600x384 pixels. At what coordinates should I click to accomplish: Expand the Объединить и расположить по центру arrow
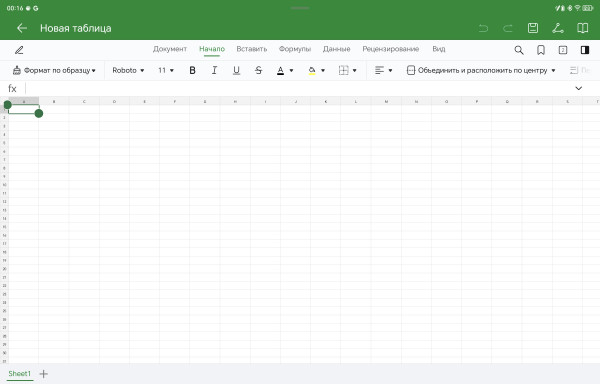[553, 71]
